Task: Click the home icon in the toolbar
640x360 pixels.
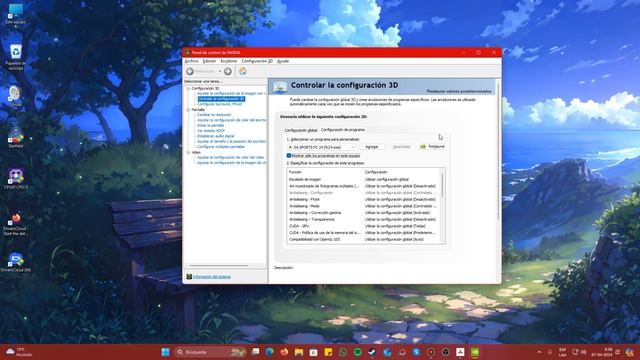Action: [243, 71]
